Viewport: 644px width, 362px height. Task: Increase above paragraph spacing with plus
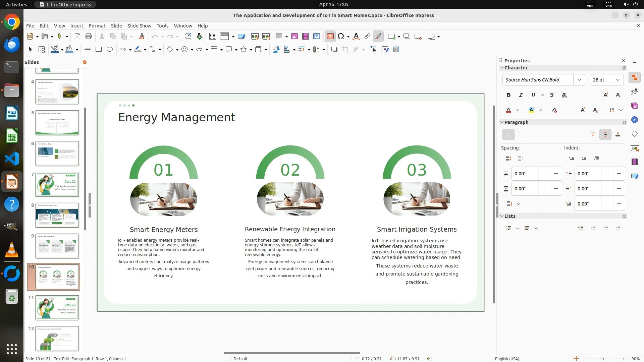556,174
